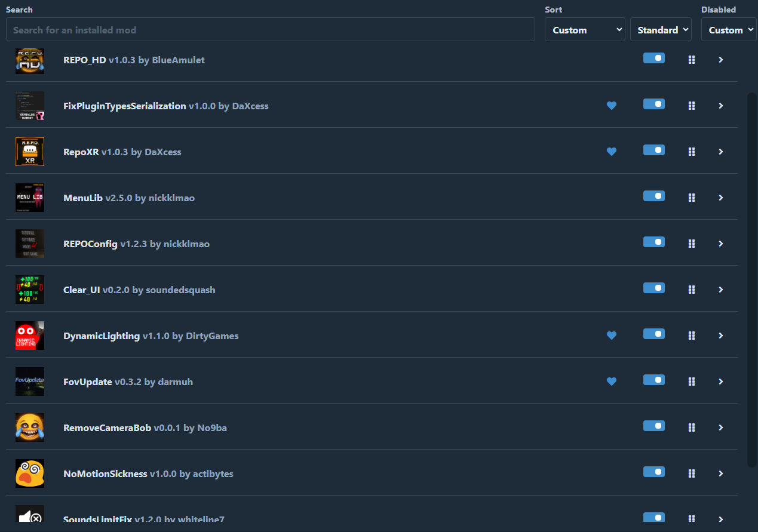Expand the REPOConfig mod details
This screenshot has height=532, width=758.
[x=721, y=244]
